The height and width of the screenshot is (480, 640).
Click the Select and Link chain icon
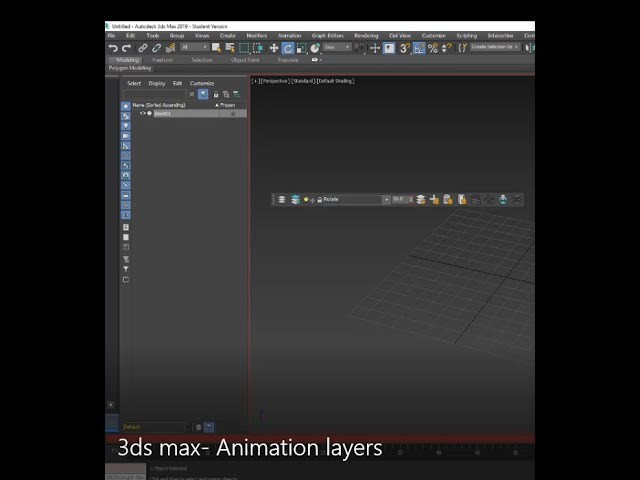click(x=143, y=48)
